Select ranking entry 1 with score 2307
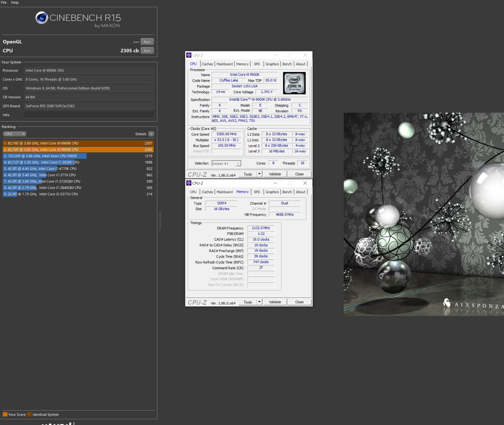 [78, 143]
